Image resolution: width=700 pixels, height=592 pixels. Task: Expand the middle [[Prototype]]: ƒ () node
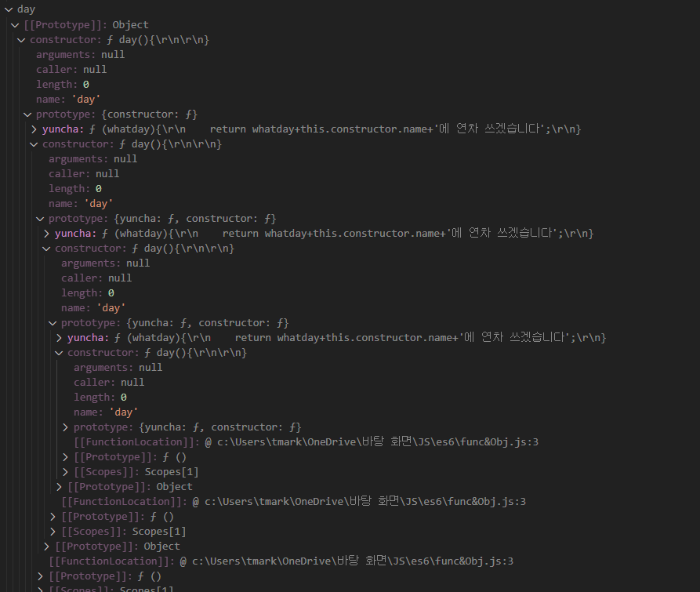53,517
